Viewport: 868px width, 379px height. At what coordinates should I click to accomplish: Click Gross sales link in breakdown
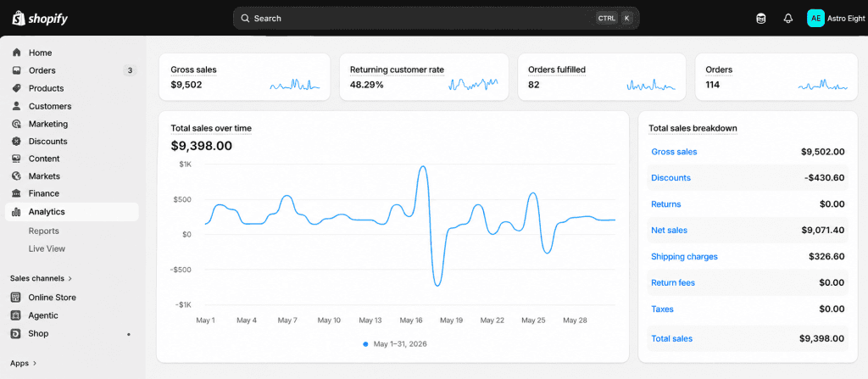(674, 152)
